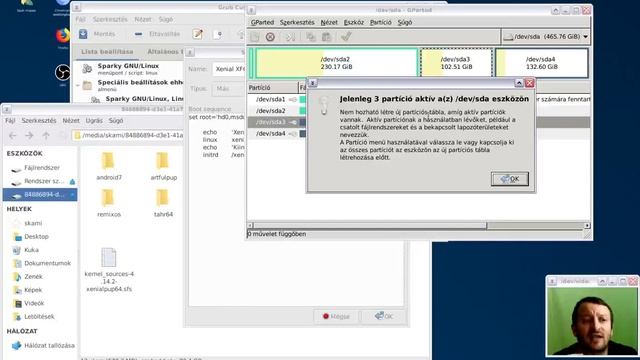Click GParted delete partition toolbar icon
640x360 pixels.
pyautogui.click(x=270, y=37)
